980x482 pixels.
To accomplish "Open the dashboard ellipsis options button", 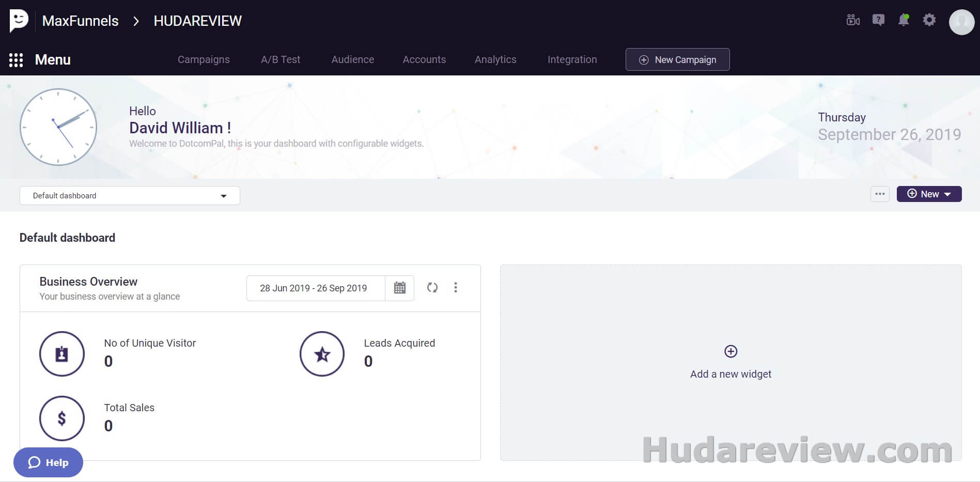I will point(880,194).
